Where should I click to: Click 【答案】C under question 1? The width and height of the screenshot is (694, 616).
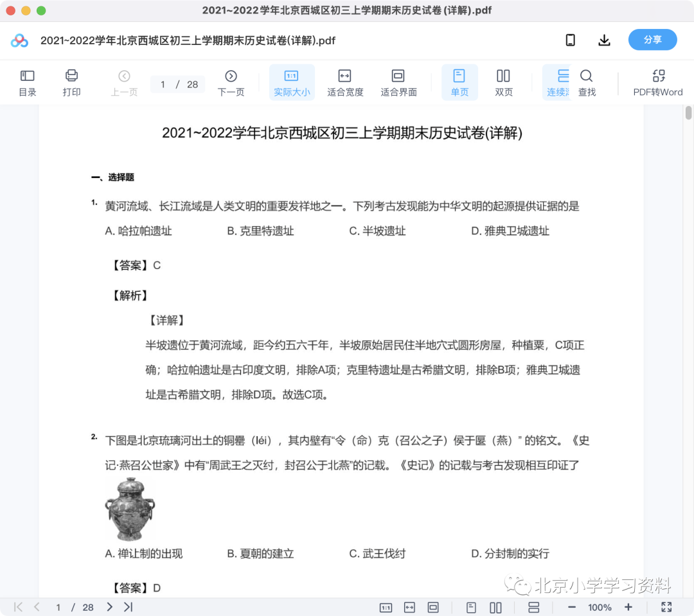136,265
